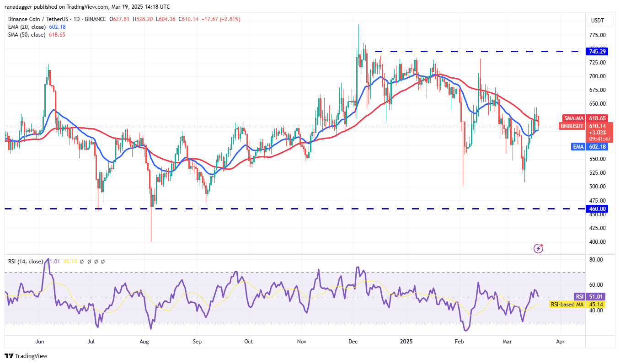Click the Apr label on time axis
The width and height of the screenshot is (620, 364).
click(x=561, y=341)
